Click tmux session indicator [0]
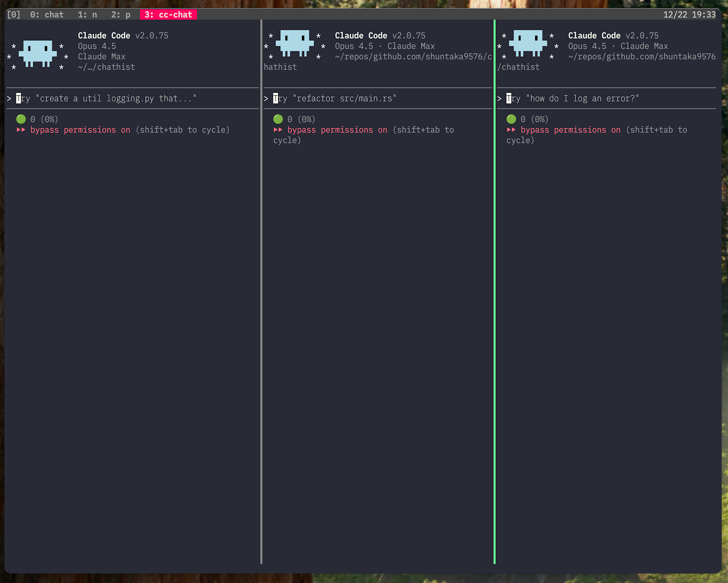 pos(14,15)
